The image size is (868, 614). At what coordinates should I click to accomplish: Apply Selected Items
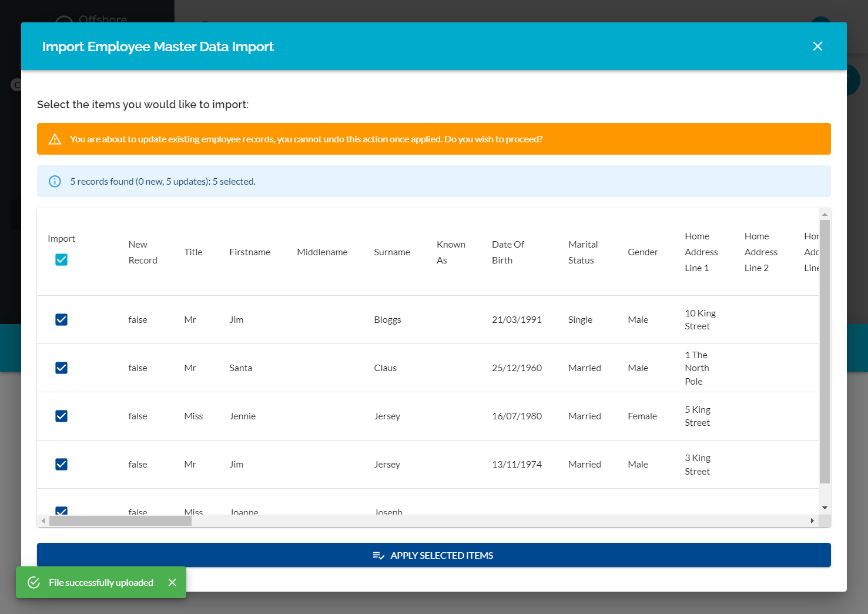click(x=434, y=555)
